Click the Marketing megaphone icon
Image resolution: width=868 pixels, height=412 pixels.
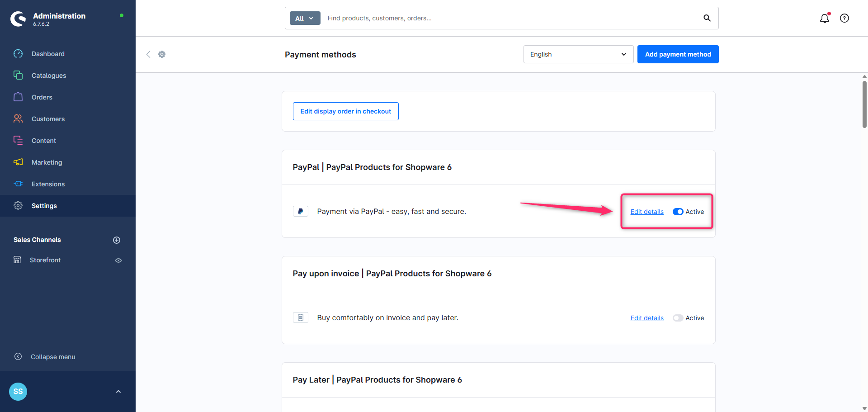click(x=18, y=162)
